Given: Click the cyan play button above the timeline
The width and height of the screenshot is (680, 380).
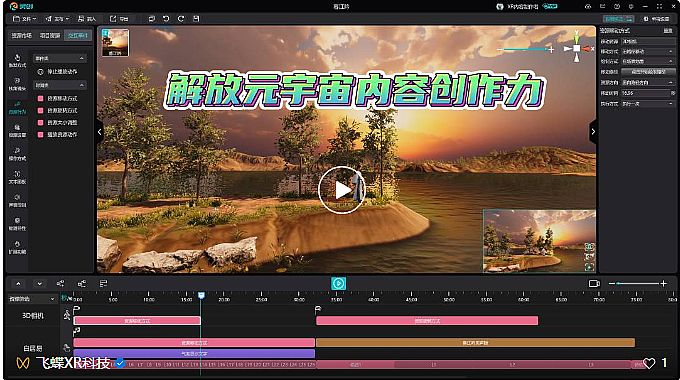Looking at the screenshot, I should 338,283.
